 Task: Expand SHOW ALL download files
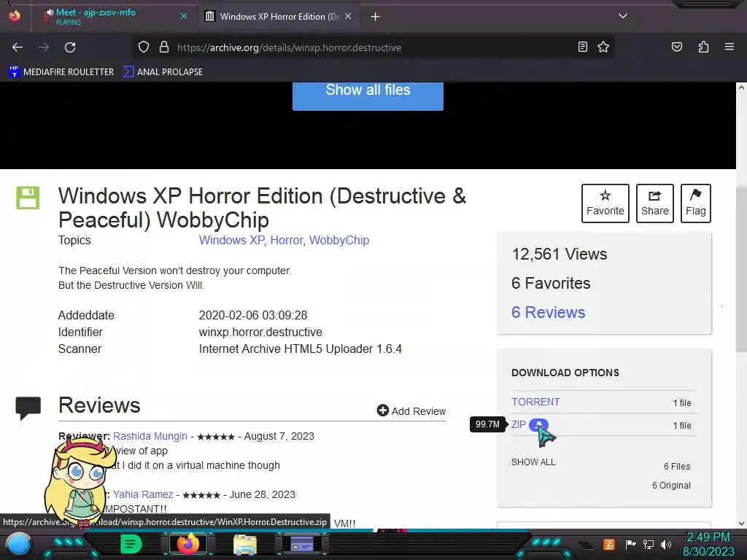[x=533, y=462]
